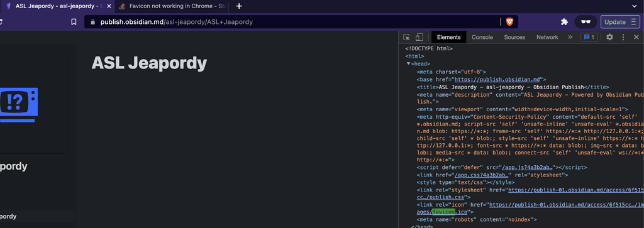Open the Sources tab
Screen dimensions: 644x228
(x=514, y=37)
